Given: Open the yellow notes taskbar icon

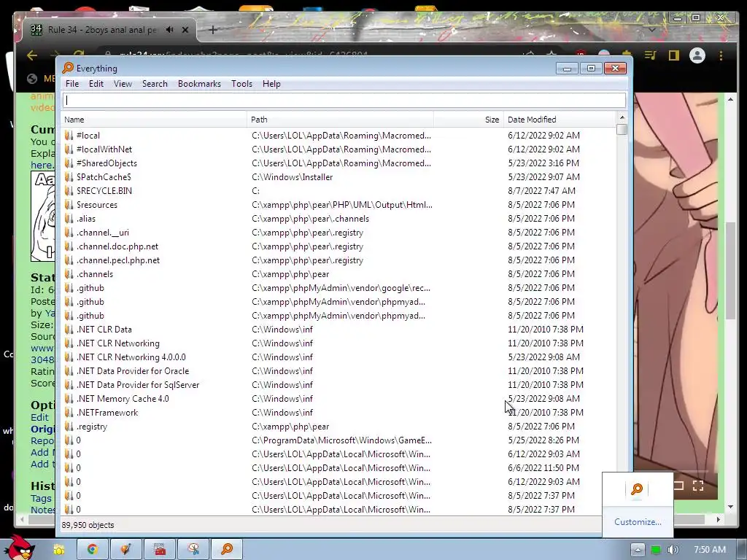Looking at the screenshot, I should coord(58,550).
